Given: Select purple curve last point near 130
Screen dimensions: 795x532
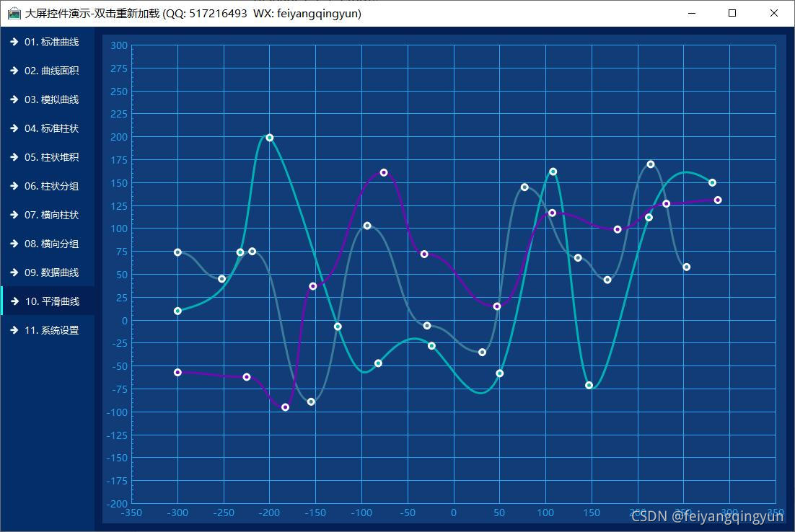Looking at the screenshot, I should point(718,200).
